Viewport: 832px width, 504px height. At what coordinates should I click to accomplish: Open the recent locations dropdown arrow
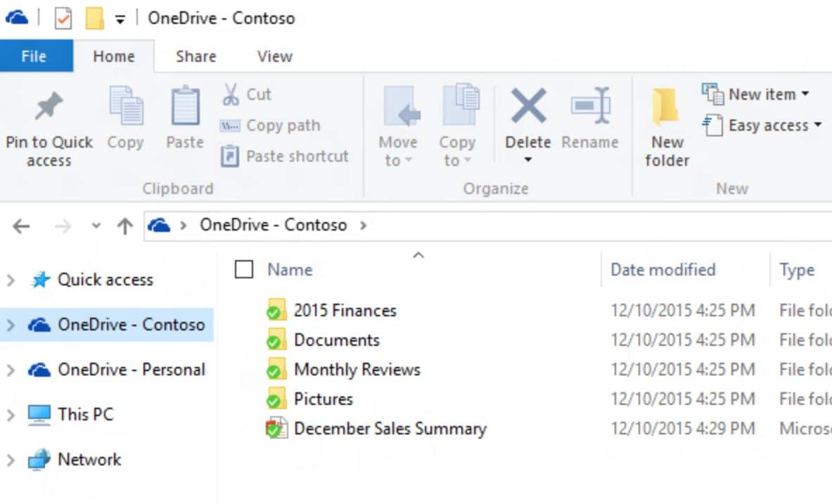[97, 226]
